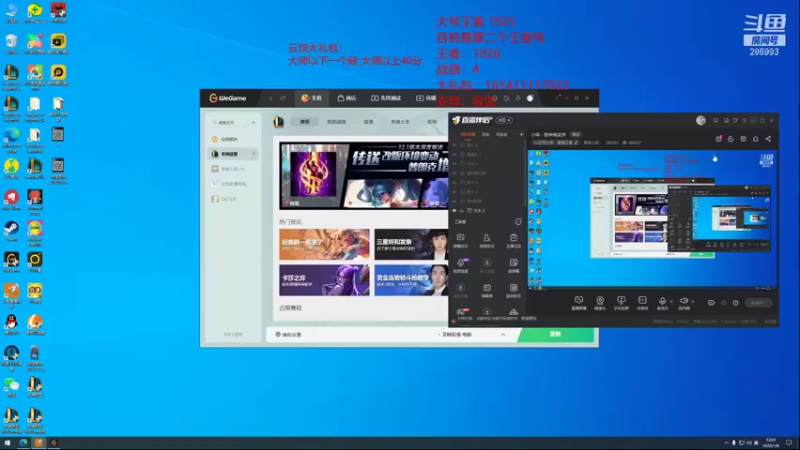This screenshot has height=450, width=800.
Task: Expand the 英雄联盟 sidebar entry arrow
Action: [254, 154]
